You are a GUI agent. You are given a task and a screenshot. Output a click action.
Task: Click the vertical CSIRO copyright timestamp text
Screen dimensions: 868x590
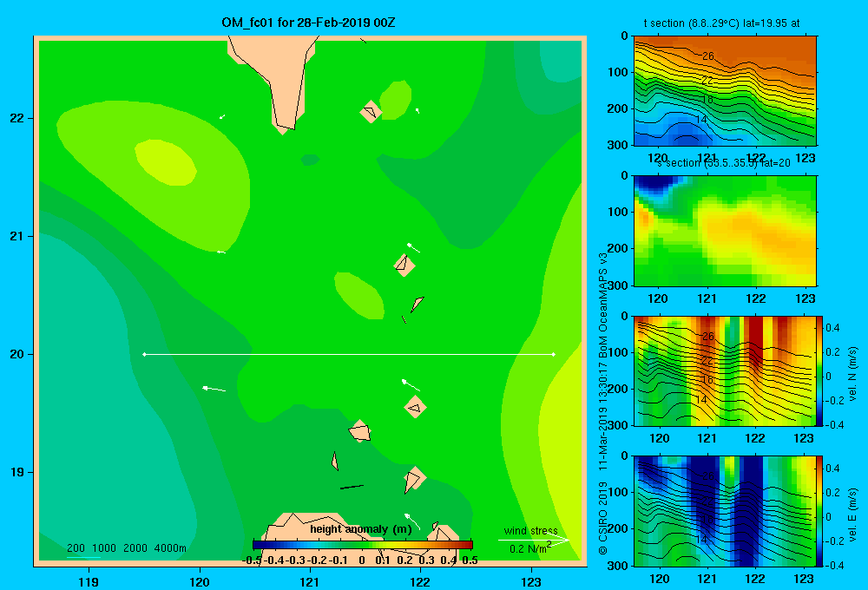[603, 404]
